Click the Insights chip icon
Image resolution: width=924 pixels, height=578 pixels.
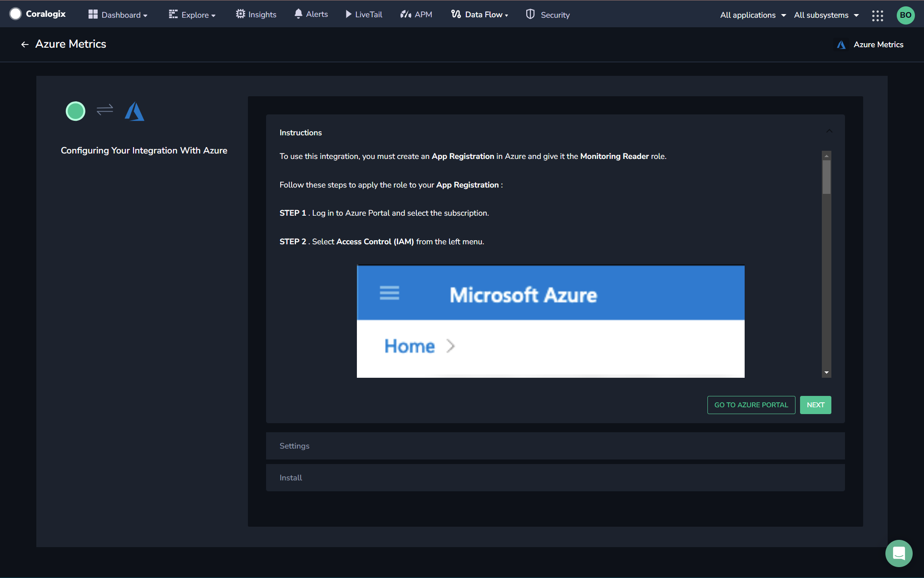(240, 14)
